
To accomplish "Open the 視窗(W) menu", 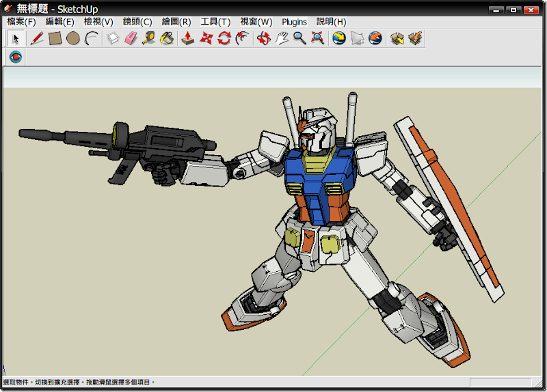I will (256, 22).
